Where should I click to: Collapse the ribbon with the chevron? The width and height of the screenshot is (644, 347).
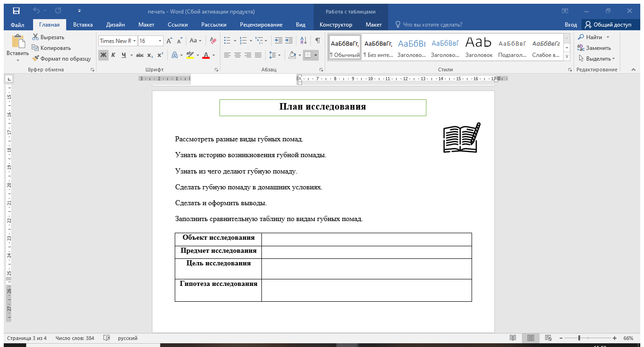[x=633, y=69]
